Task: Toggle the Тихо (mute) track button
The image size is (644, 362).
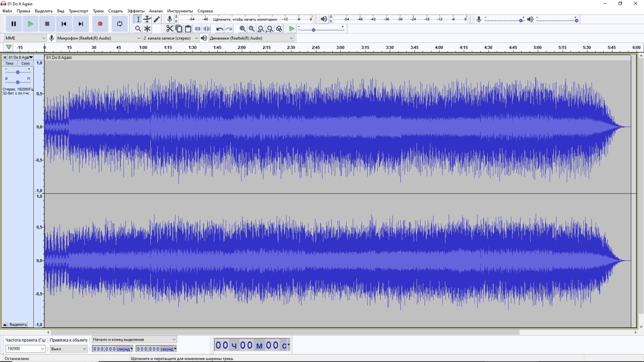Action: pyautogui.click(x=10, y=63)
